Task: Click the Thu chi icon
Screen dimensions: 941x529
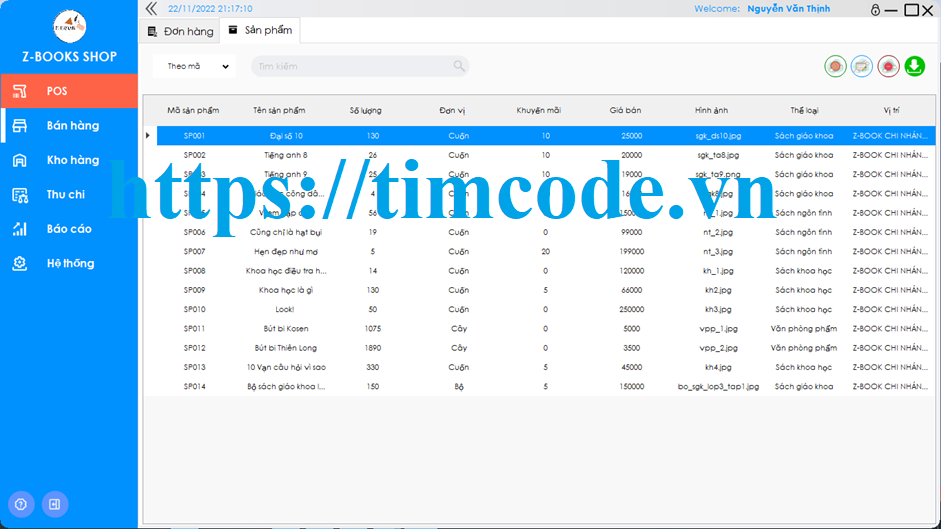Action: [x=20, y=195]
